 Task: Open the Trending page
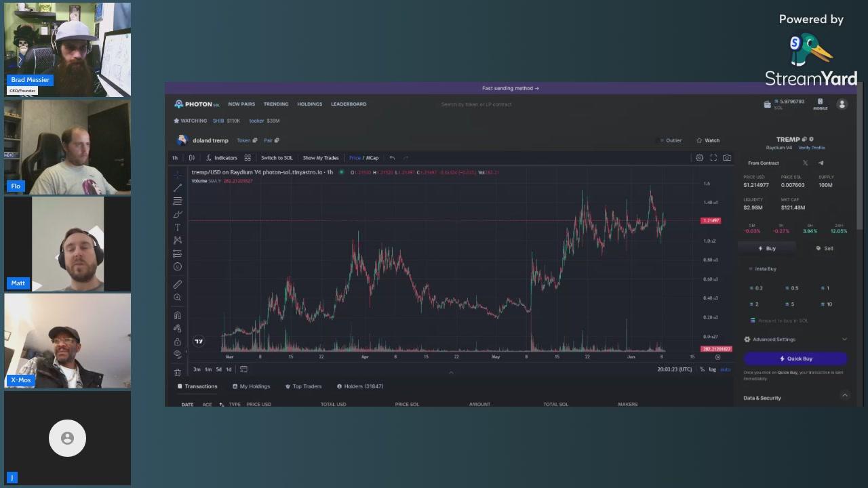tap(276, 104)
